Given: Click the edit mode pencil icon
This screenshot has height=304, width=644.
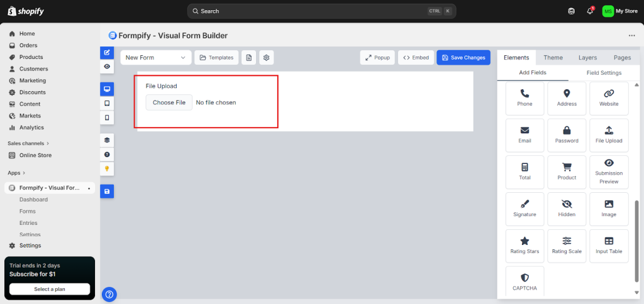Looking at the screenshot, I should (x=107, y=52).
